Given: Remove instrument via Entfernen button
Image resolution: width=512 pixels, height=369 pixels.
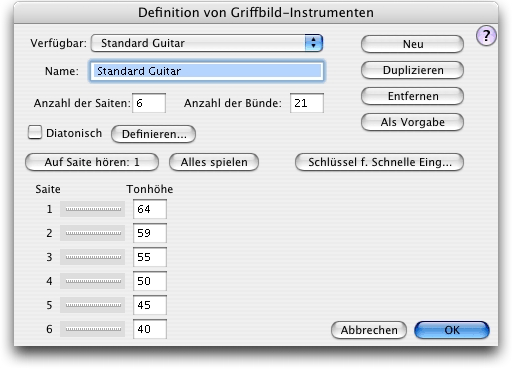Looking at the screenshot, I should point(412,96).
